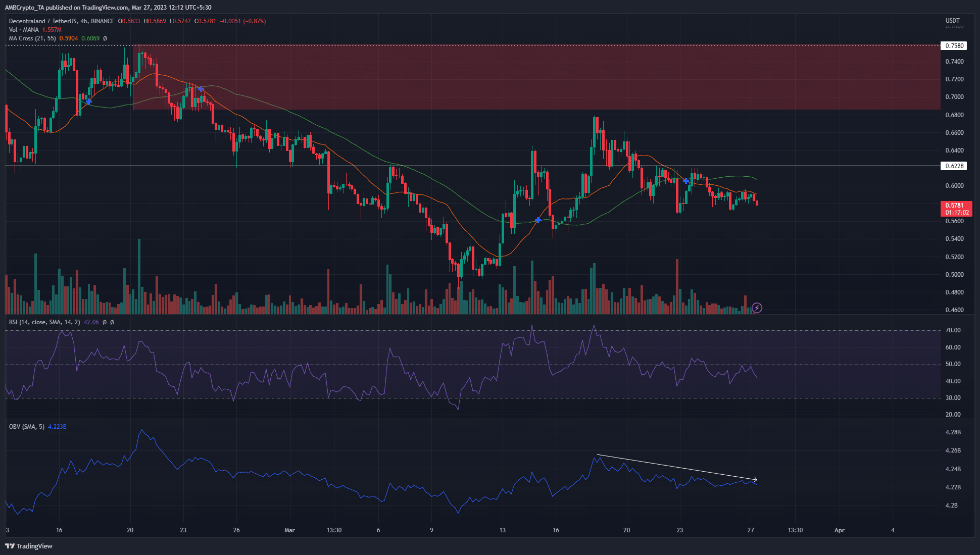The height and width of the screenshot is (555, 980).
Task: Click the blue crossover marker in mid-March
Action: [537, 220]
